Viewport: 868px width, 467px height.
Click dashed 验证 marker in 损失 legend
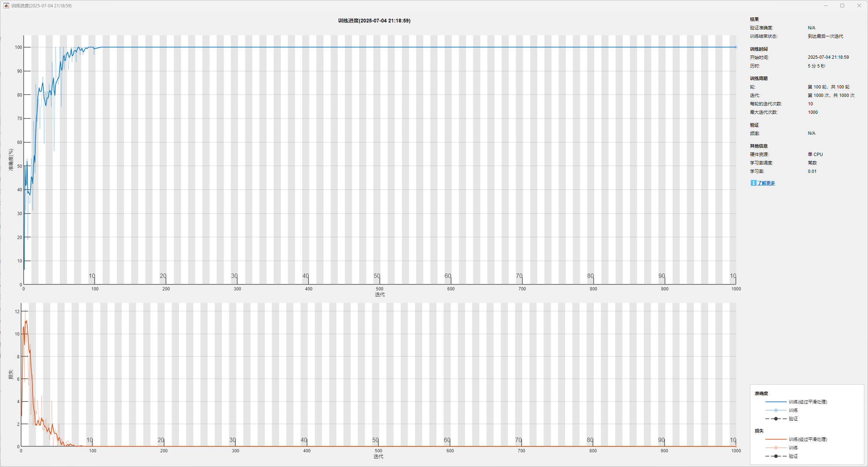[776, 456]
